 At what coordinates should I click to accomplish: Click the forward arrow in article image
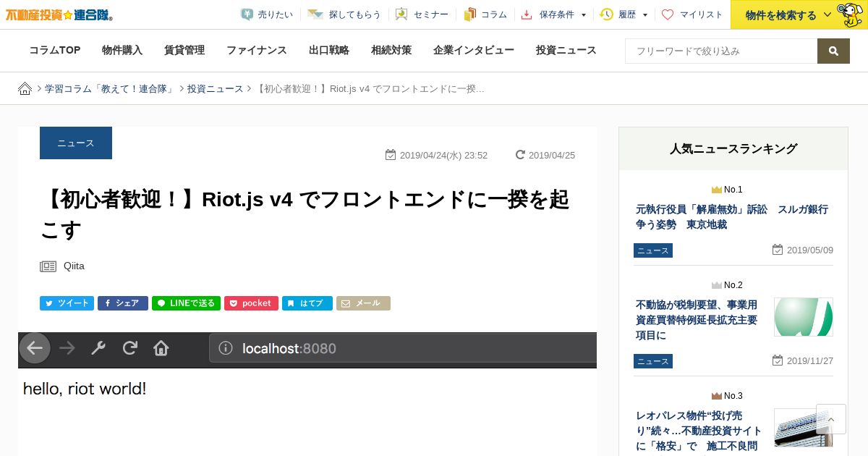pos(67,348)
